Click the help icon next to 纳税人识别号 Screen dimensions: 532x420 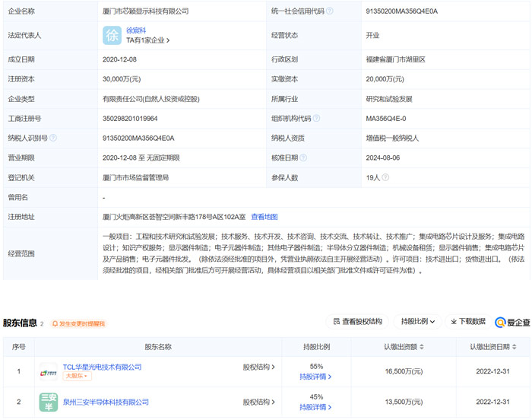pos(53,138)
